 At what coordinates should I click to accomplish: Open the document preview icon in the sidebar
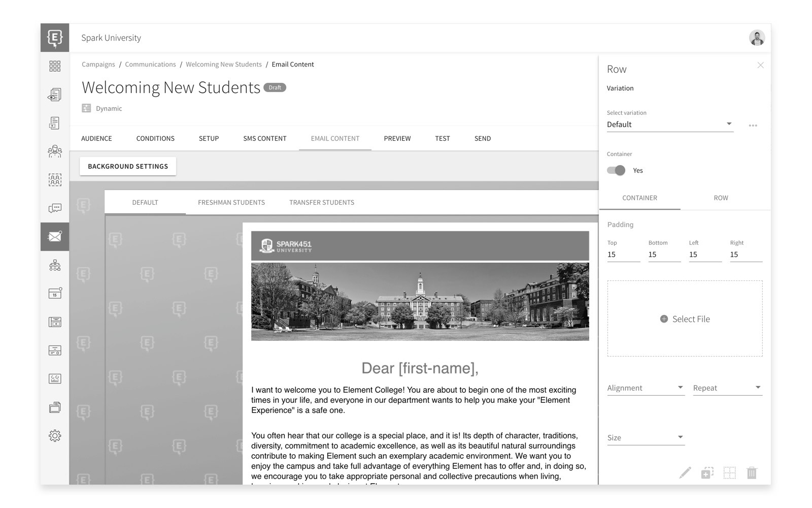tap(55, 94)
